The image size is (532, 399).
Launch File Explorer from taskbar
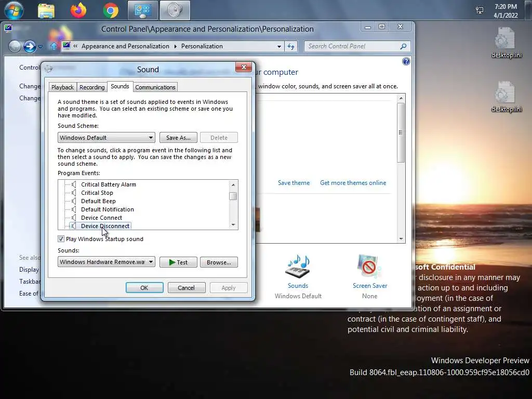tap(46, 10)
